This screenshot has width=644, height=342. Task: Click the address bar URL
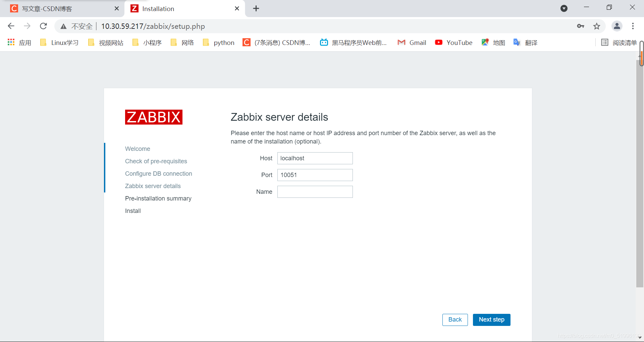click(153, 26)
